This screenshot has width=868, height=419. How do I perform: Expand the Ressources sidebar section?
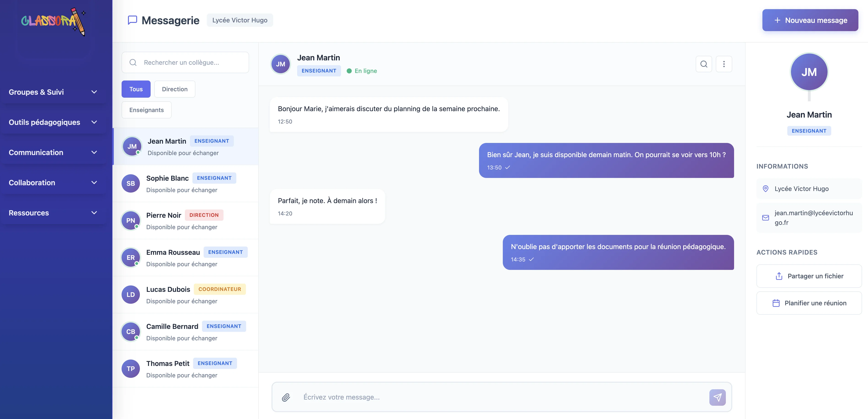(x=53, y=213)
